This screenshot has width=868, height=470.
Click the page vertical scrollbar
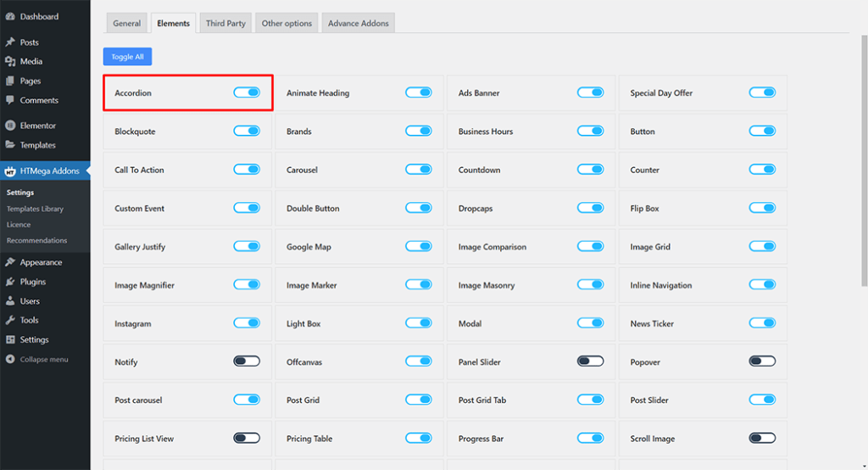tap(864, 160)
